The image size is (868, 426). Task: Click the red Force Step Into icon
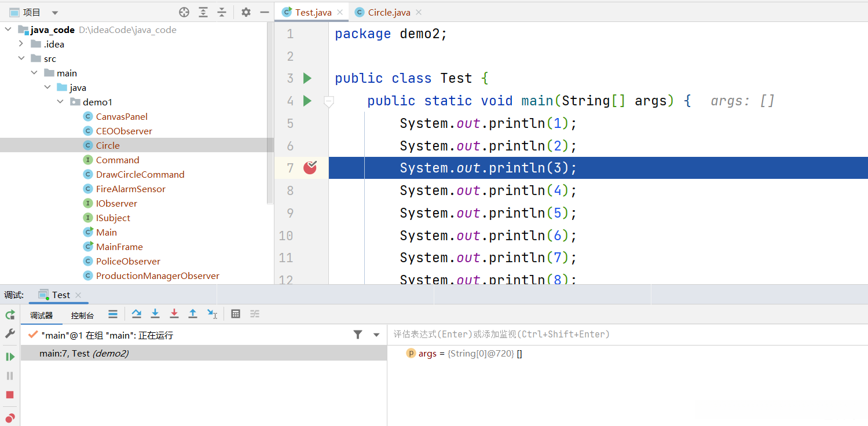[174, 314]
